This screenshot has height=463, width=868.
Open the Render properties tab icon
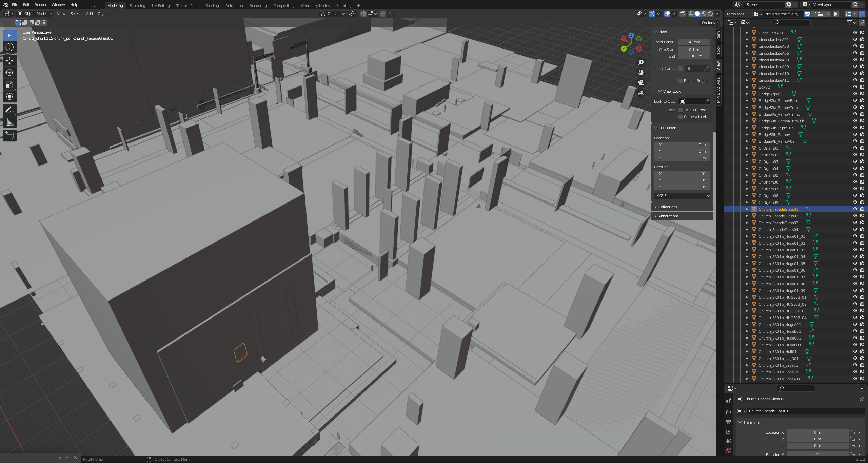pos(729,412)
